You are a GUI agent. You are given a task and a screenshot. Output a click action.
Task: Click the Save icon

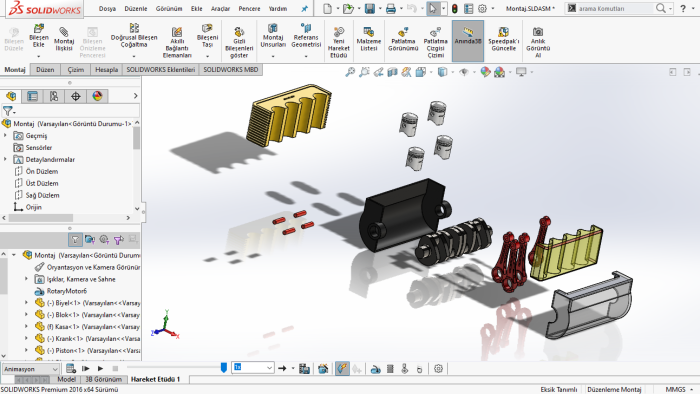click(x=370, y=8)
